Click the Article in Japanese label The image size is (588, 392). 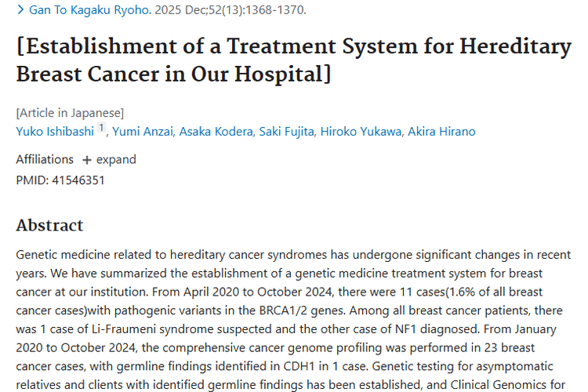(x=70, y=112)
